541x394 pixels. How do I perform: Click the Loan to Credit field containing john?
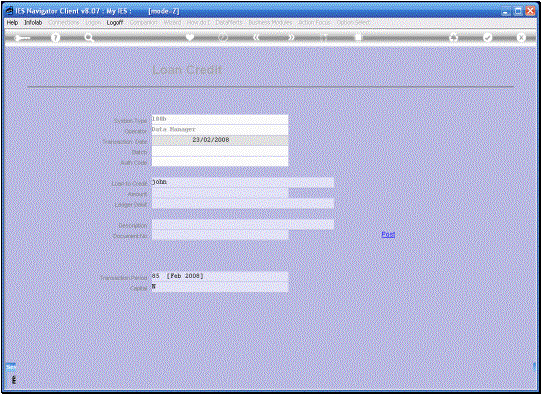click(x=243, y=182)
